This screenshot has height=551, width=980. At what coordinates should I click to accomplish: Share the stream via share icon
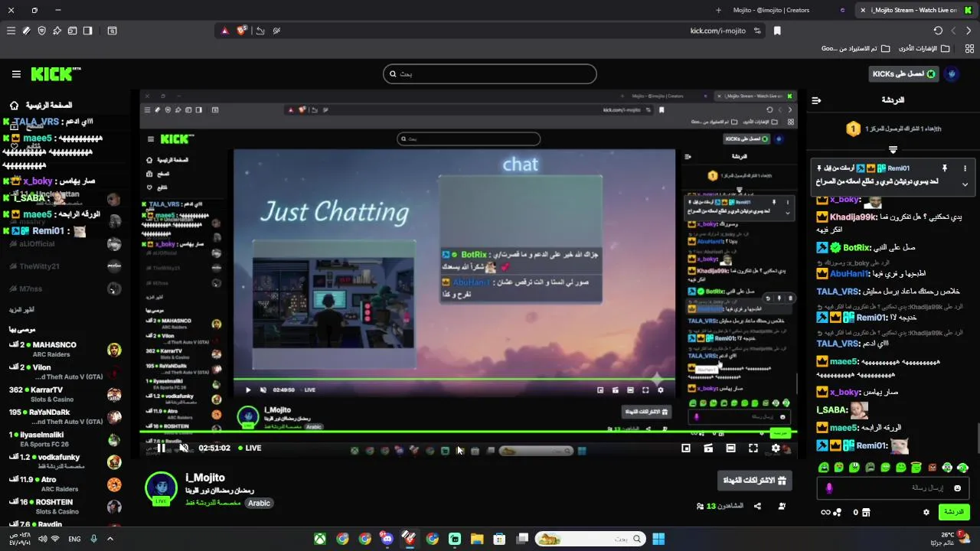pos(757,506)
